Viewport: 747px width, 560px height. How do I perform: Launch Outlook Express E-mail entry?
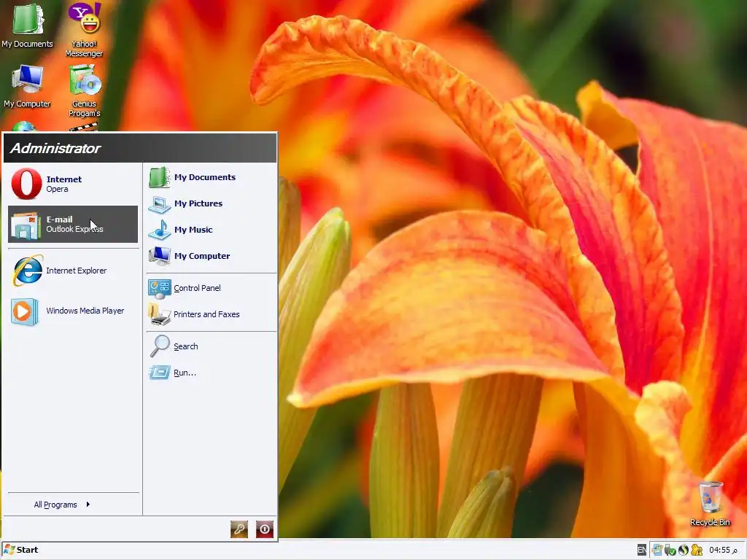pyautogui.click(x=73, y=225)
